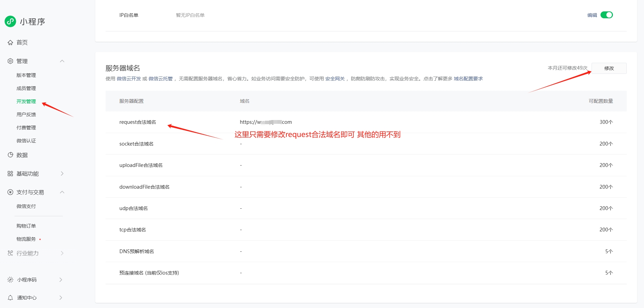This screenshot has height=308, width=644.
Task: Expand the 通知中心 chevron
Action: click(x=61, y=298)
